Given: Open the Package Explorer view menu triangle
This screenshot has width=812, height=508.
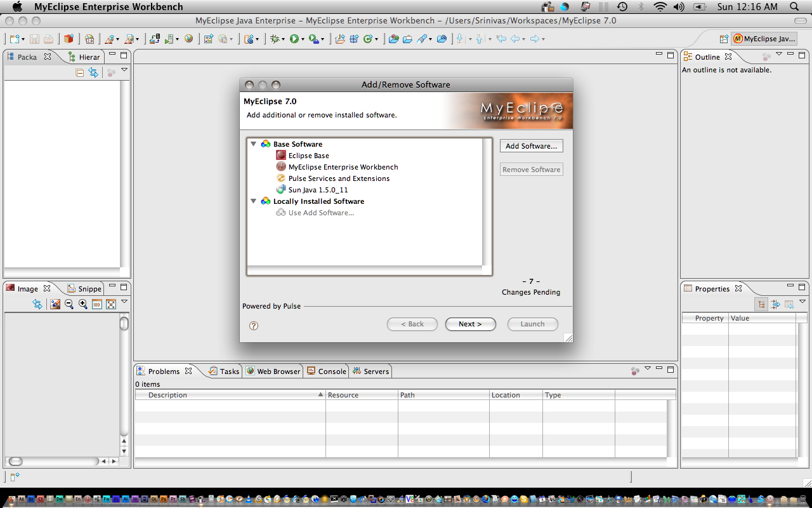Looking at the screenshot, I should (x=124, y=70).
